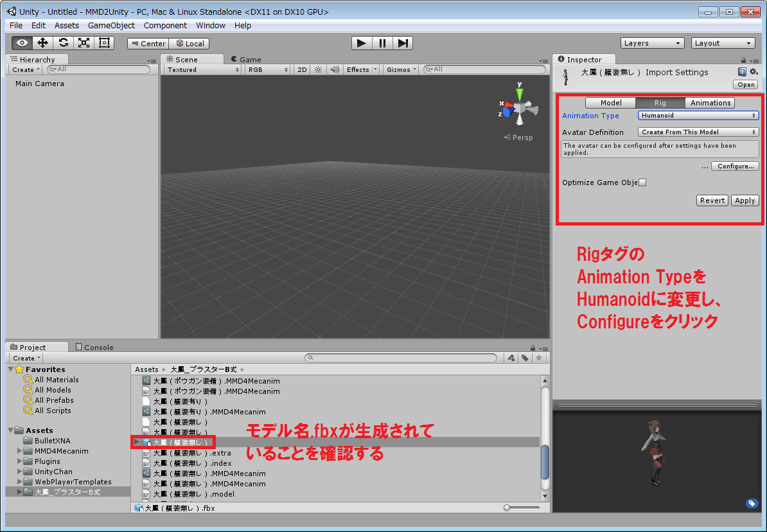Click the Project search field
Image resolution: width=767 pixels, height=532 pixels.
point(401,358)
